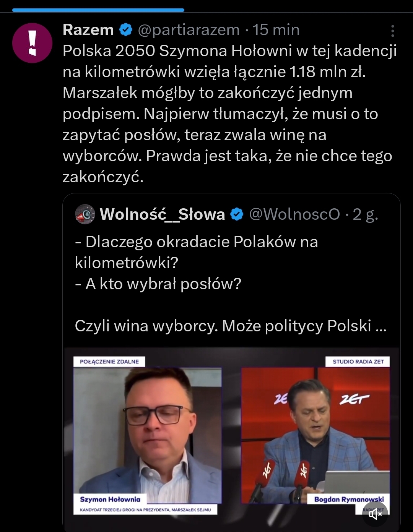The image size is (413, 532).
Task: Tap POŁĄCZENIE ZDALNE label in video
Action: click(x=109, y=362)
